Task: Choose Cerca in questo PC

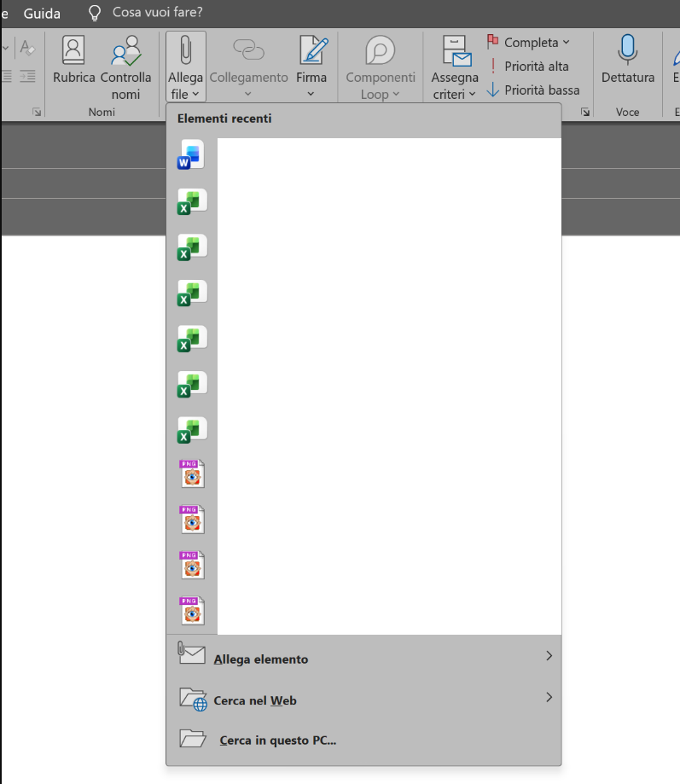Action: 364,739
